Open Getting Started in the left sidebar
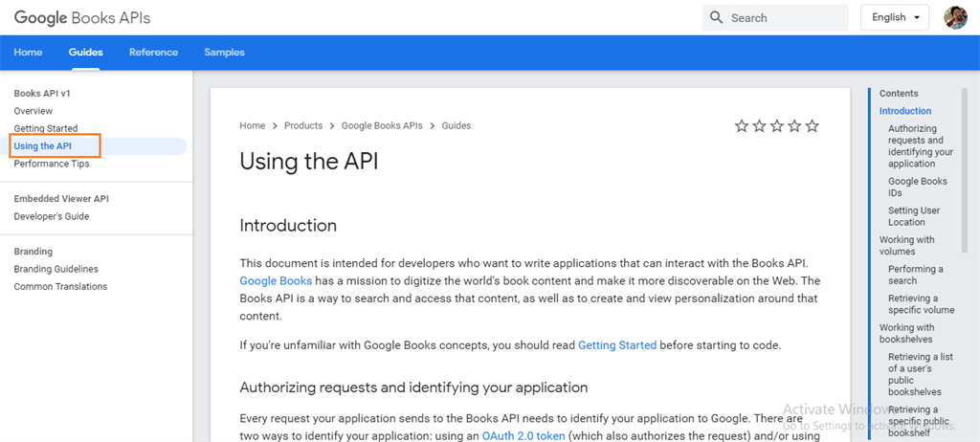 [46, 128]
